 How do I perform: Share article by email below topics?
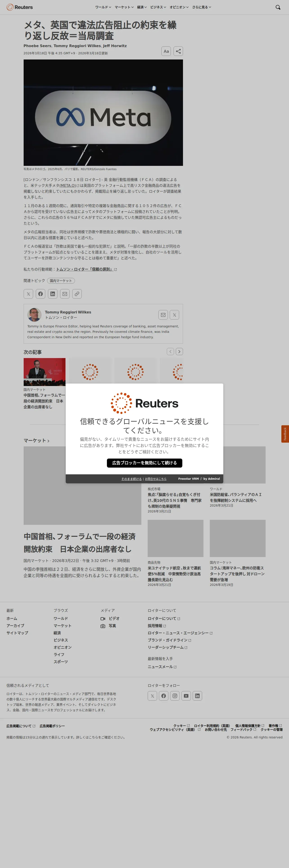point(65,294)
